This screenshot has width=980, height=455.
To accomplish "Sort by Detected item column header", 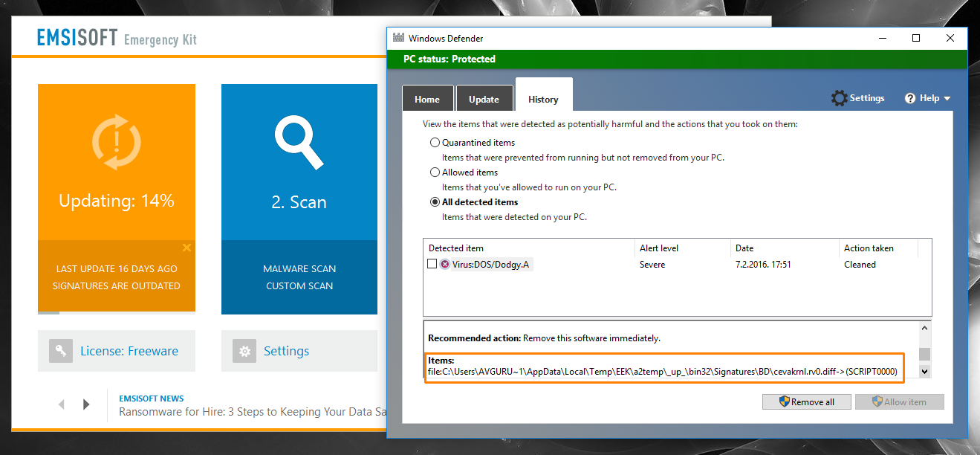I will (x=530, y=248).
